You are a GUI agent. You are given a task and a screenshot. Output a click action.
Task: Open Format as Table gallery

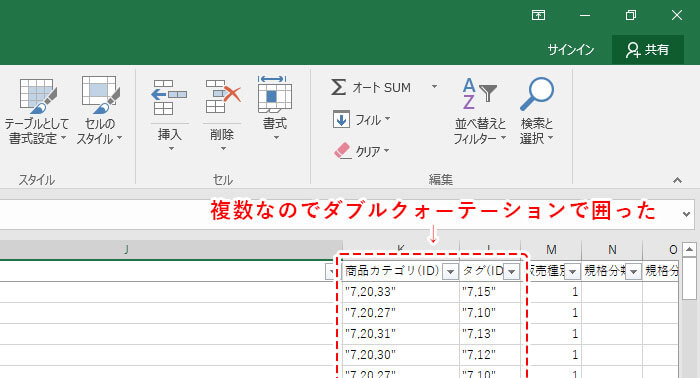coord(37,112)
